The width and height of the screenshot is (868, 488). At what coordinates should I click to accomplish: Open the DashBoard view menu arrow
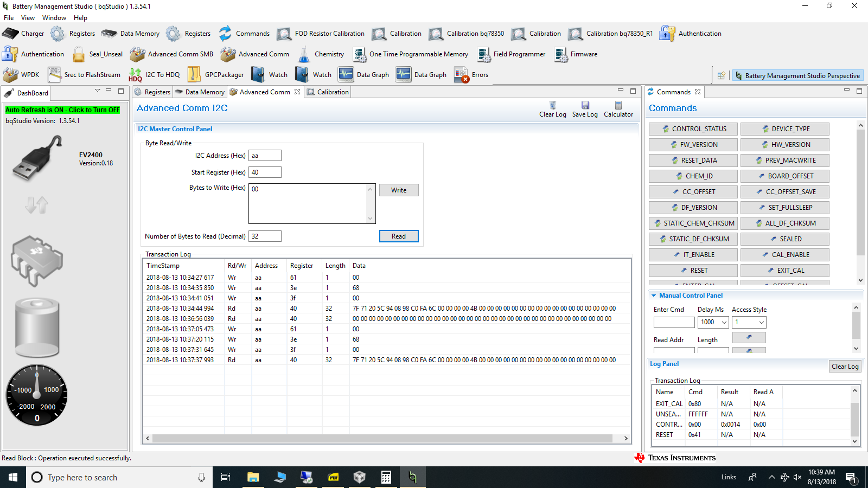click(98, 91)
